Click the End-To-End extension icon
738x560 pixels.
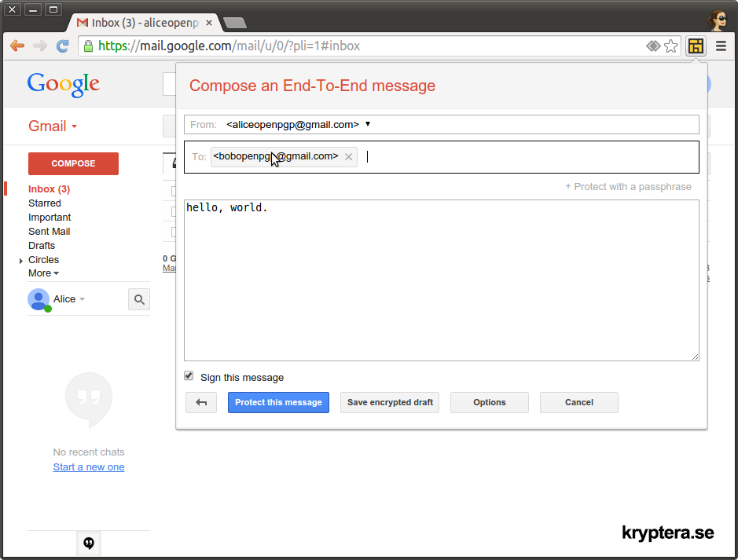695,46
